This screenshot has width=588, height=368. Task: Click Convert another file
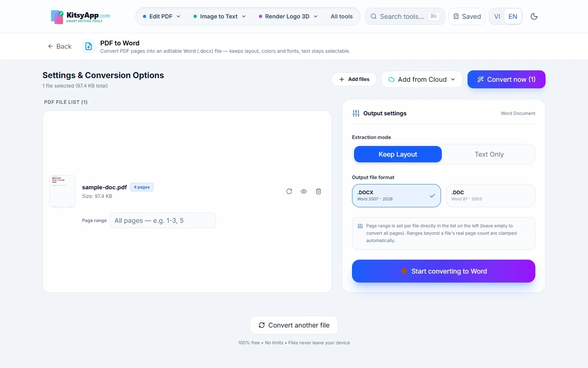(x=294, y=325)
